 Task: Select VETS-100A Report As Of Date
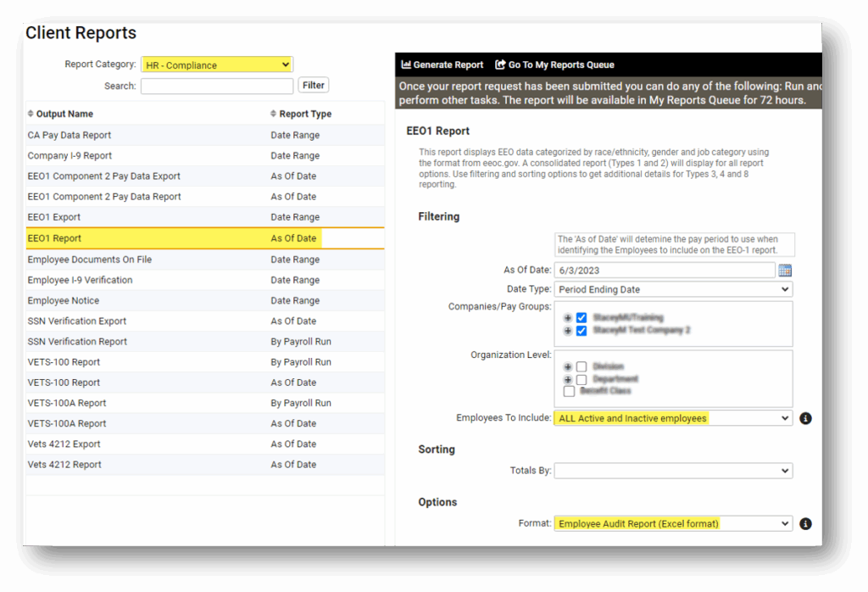[205, 423]
